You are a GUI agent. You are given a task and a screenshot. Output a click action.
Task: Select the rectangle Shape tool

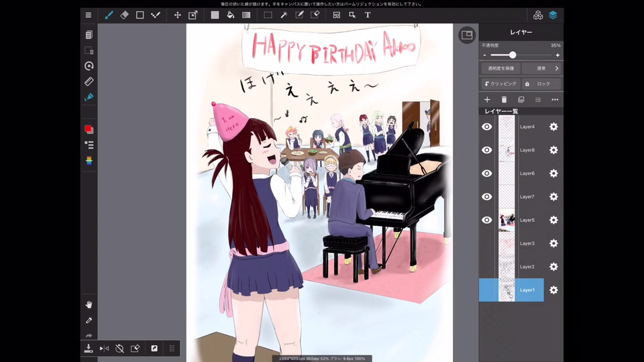click(x=140, y=15)
